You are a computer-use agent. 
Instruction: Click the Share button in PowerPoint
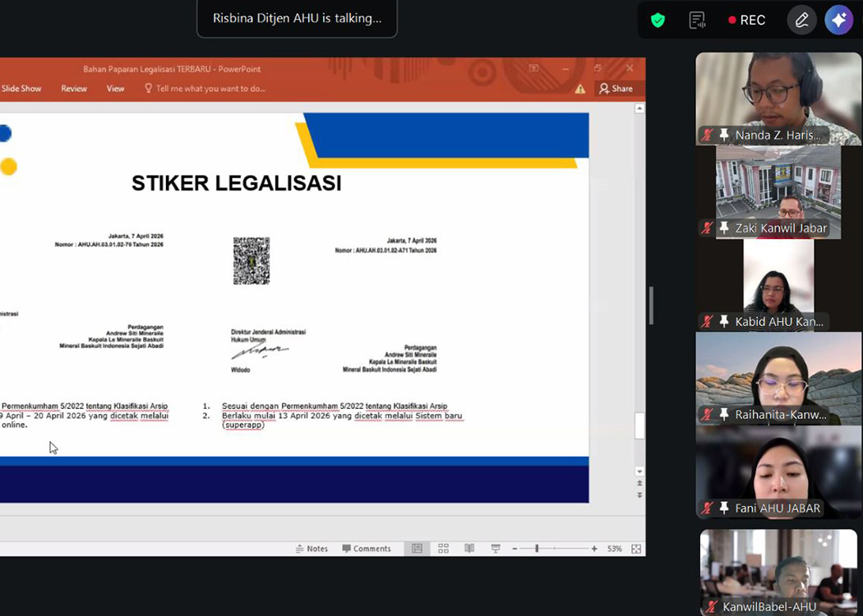[x=616, y=89]
